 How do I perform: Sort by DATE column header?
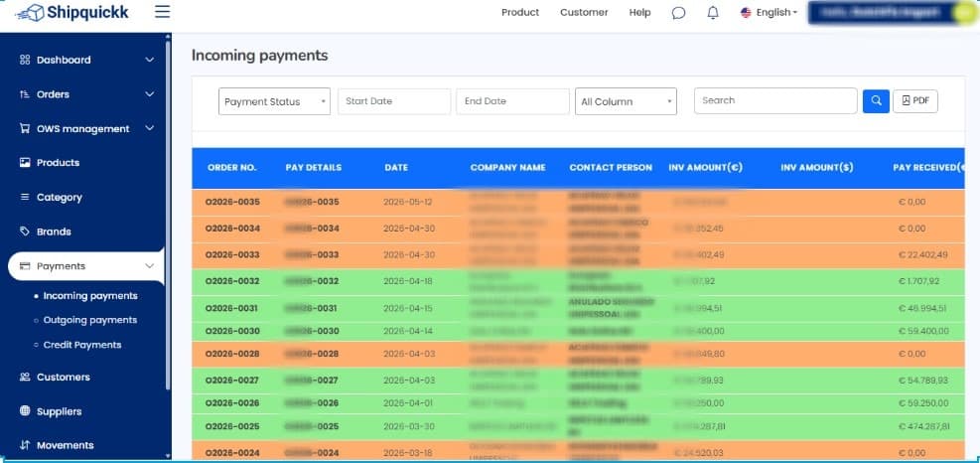coord(396,168)
